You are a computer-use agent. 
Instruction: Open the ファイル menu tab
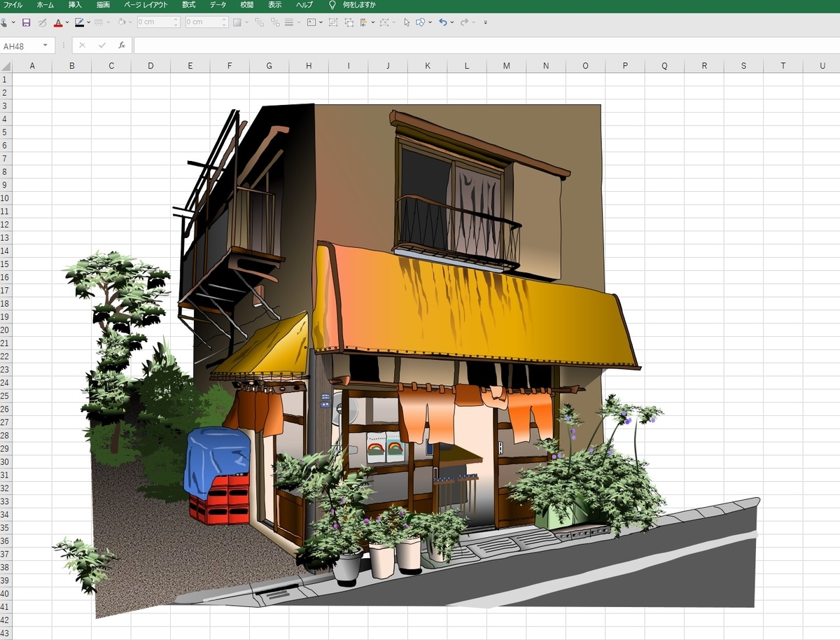pyautogui.click(x=13, y=5)
